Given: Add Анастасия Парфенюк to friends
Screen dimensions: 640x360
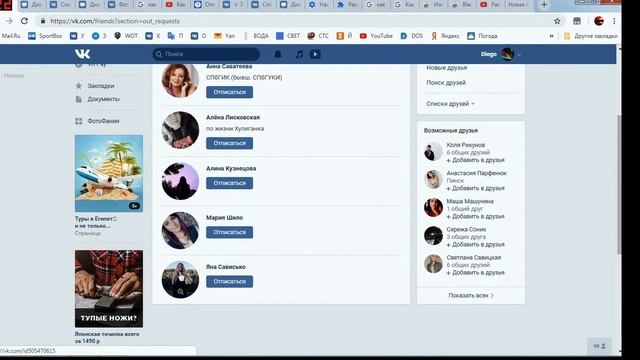Looking at the screenshot, I should [476, 188].
